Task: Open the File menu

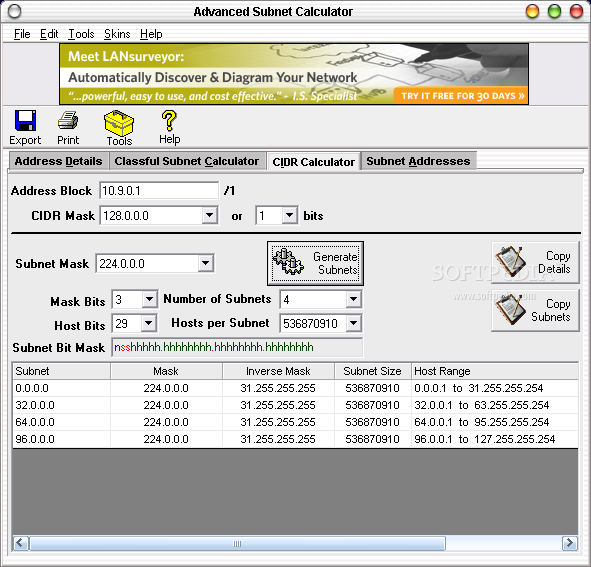Action: [x=22, y=34]
